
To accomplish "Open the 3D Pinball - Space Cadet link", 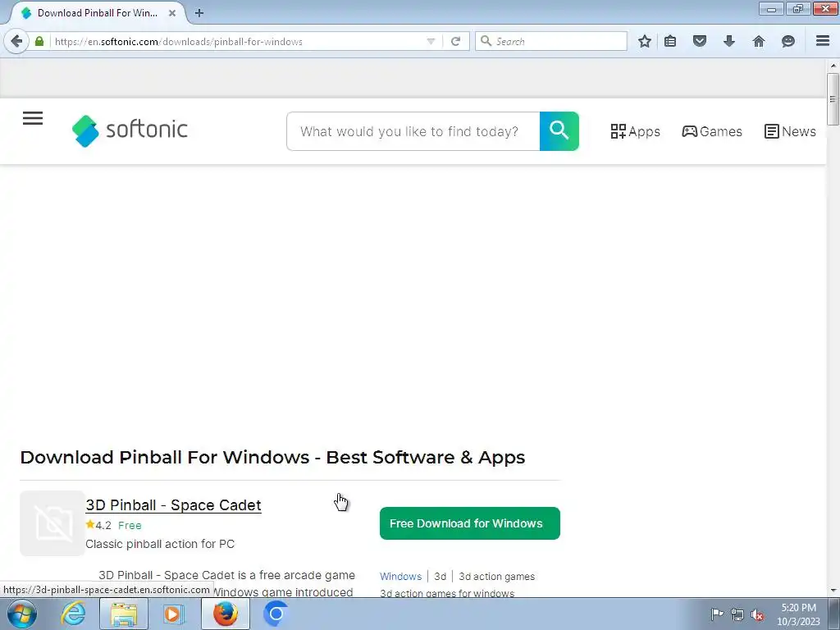I will (174, 505).
